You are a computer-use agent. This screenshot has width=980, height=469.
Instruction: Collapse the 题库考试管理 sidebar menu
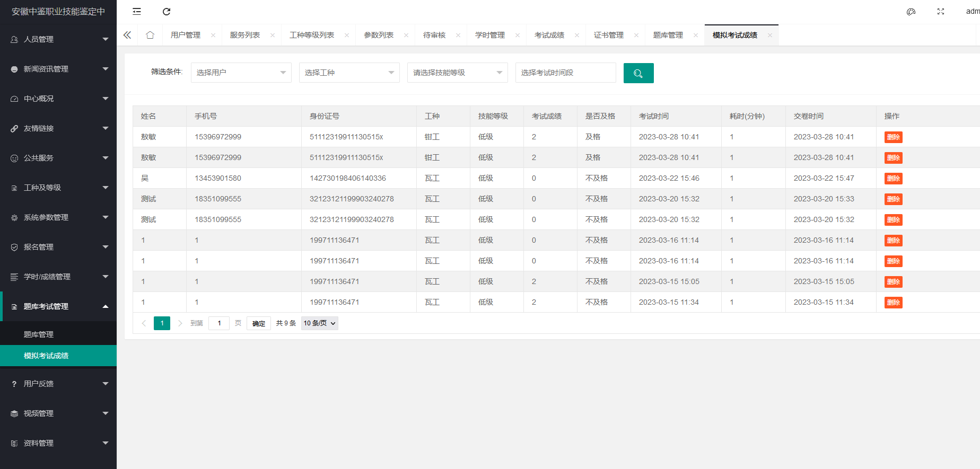point(58,306)
